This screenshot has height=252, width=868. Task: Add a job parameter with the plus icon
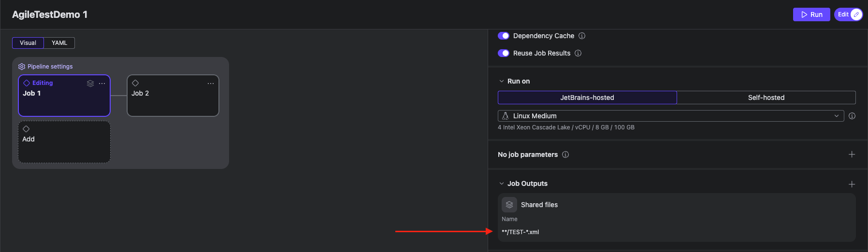(x=852, y=154)
